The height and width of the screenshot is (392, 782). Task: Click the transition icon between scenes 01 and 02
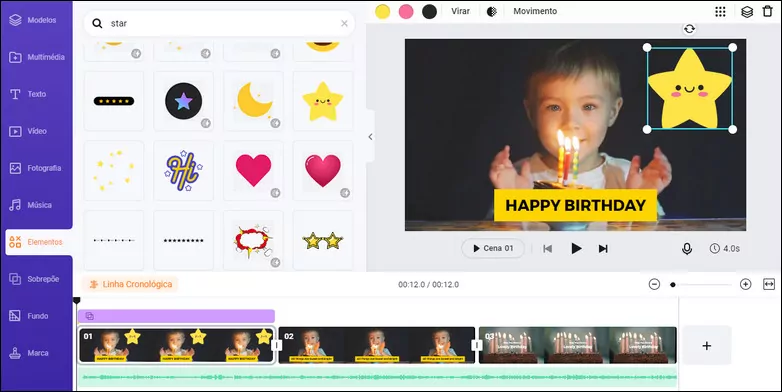point(276,345)
